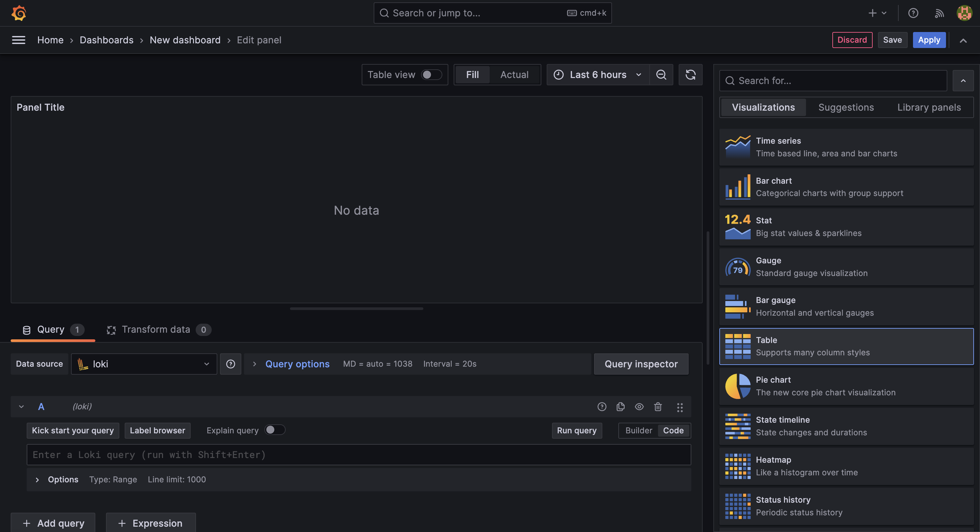Show query A help icon

pos(602,407)
